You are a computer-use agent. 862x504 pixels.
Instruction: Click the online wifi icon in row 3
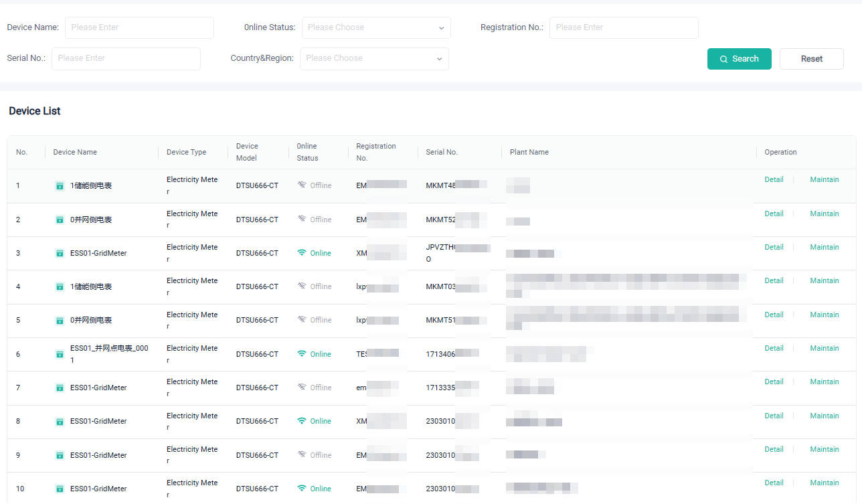click(x=302, y=253)
